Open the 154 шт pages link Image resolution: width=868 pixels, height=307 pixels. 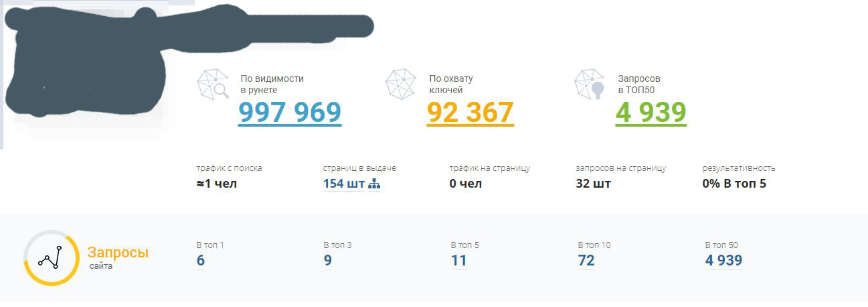(343, 184)
